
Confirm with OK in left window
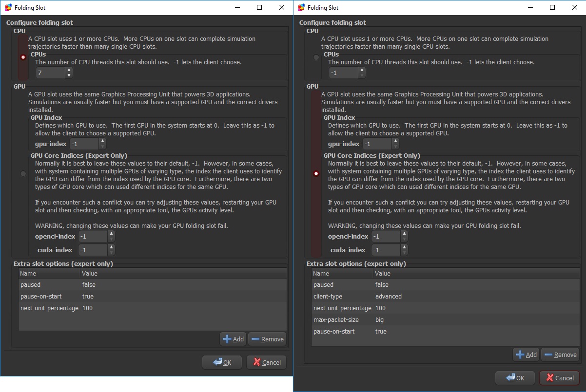point(222,362)
